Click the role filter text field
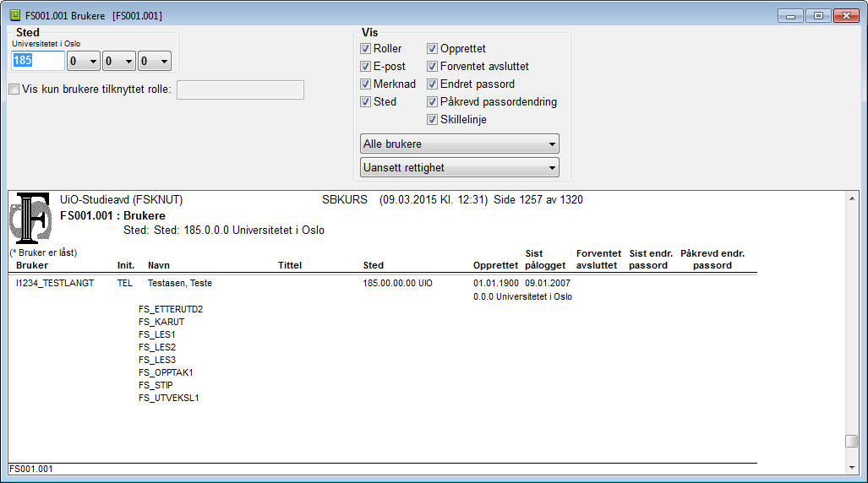 point(240,90)
